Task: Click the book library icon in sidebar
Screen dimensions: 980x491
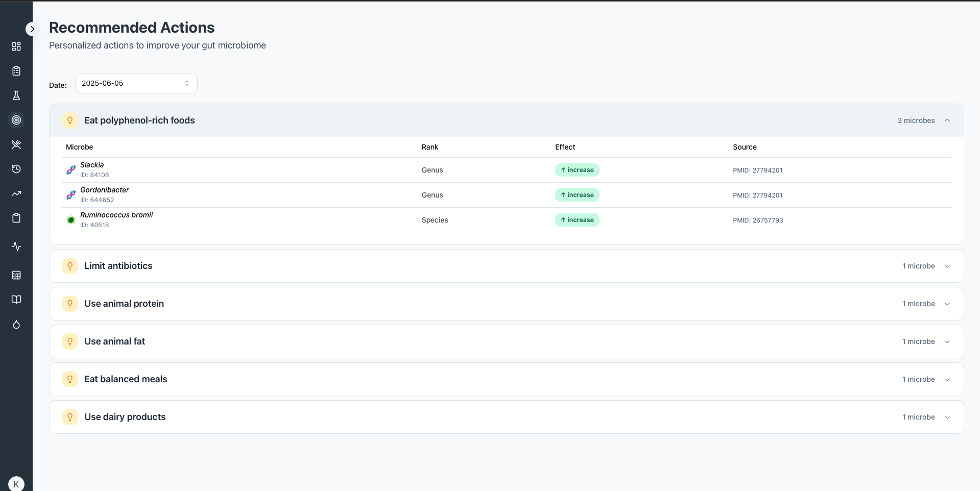Action: click(x=16, y=300)
